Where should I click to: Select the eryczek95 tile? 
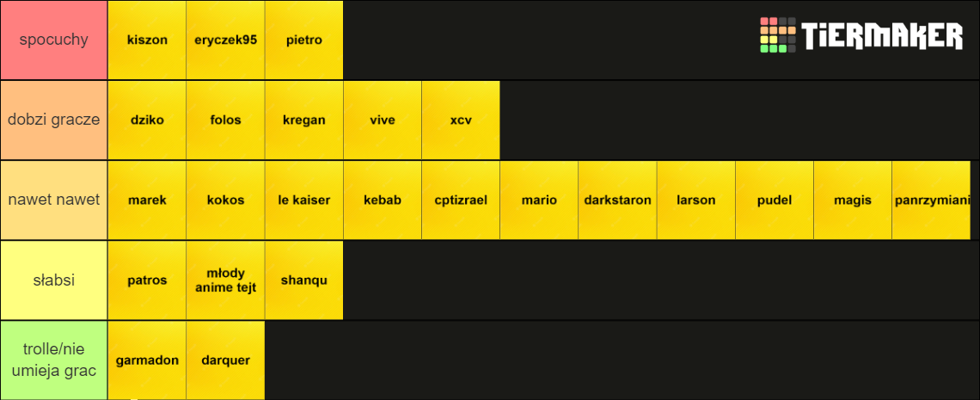[225, 40]
